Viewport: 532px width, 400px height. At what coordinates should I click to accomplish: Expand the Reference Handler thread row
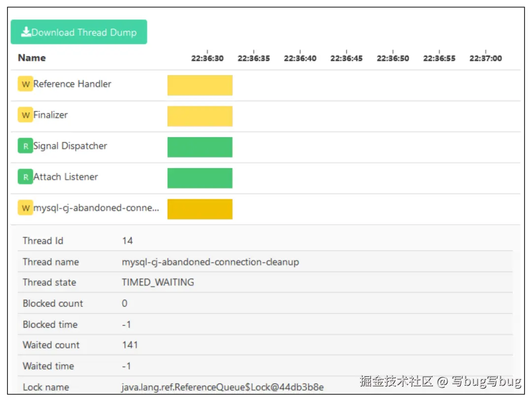[x=71, y=84]
